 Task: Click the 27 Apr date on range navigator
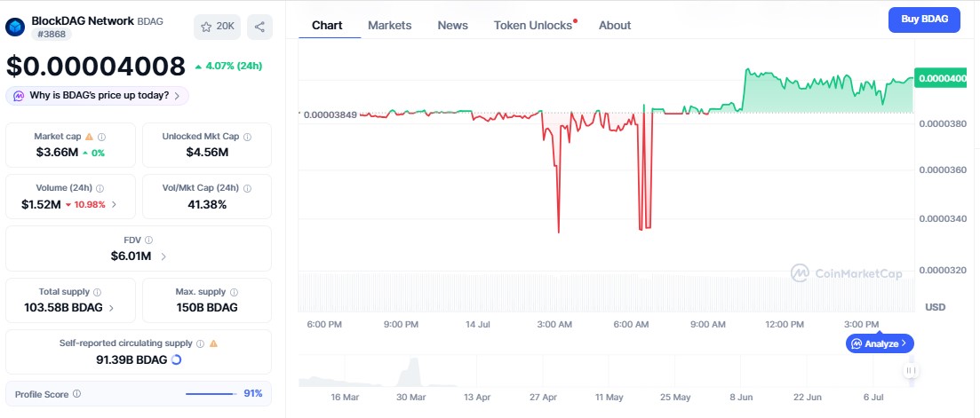point(543,397)
